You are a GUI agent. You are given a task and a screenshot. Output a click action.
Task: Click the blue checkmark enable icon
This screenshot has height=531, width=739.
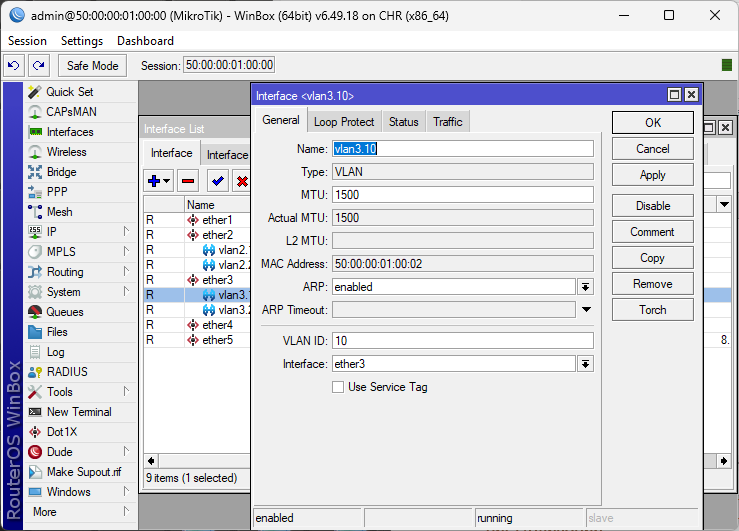coord(217,181)
